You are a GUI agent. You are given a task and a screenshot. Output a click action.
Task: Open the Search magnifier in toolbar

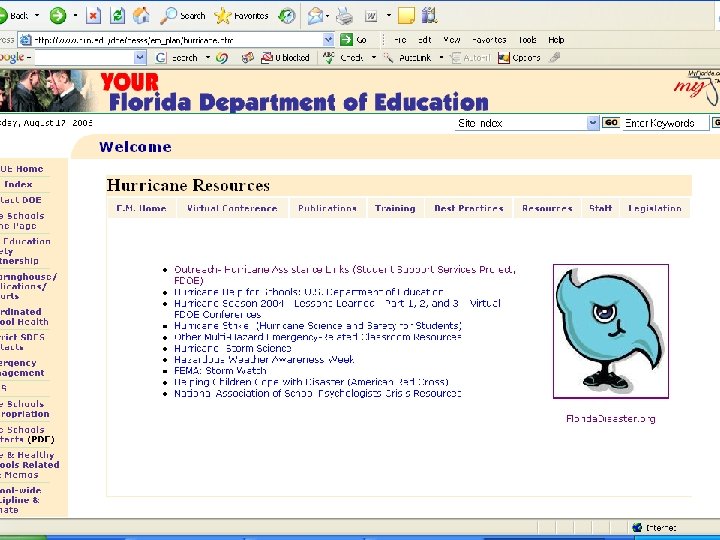coord(182,16)
